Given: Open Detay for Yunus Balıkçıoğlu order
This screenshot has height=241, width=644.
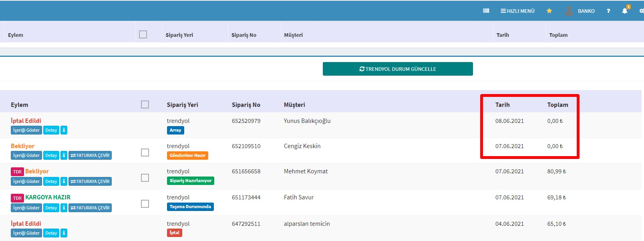Looking at the screenshot, I should click(51, 130).
